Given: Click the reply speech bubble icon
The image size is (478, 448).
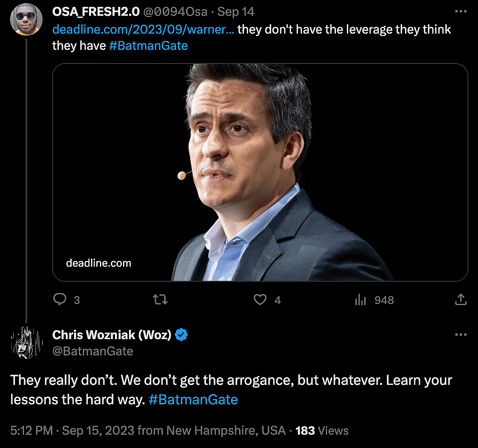Looking at the screenshot, I should (x=60, y=299).
